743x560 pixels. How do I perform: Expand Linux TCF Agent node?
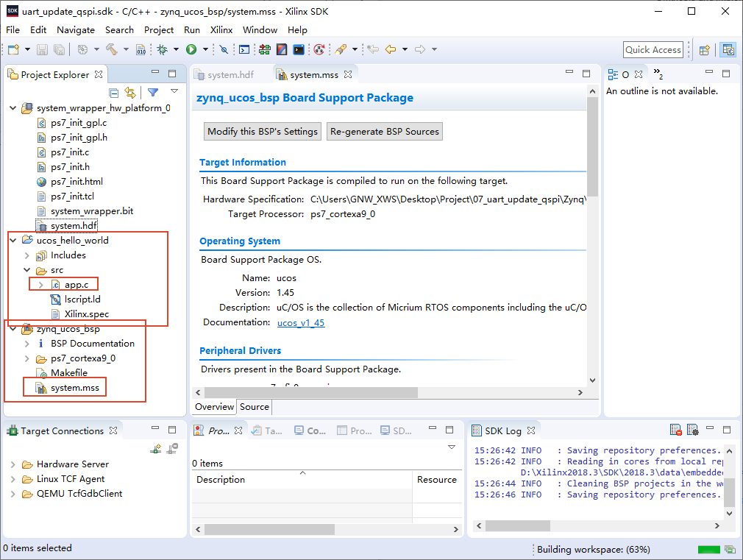point(13,479)
